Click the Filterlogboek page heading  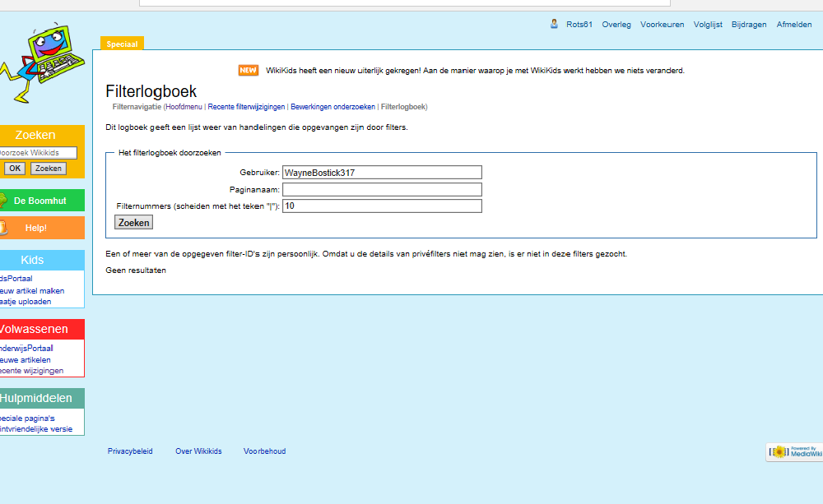click(x=151, y=91)
